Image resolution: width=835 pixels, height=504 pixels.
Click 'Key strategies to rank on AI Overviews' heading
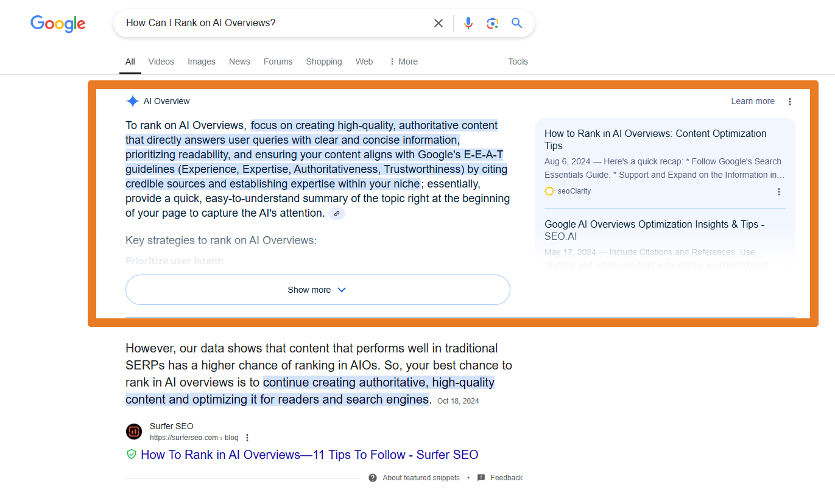[221, 240]
